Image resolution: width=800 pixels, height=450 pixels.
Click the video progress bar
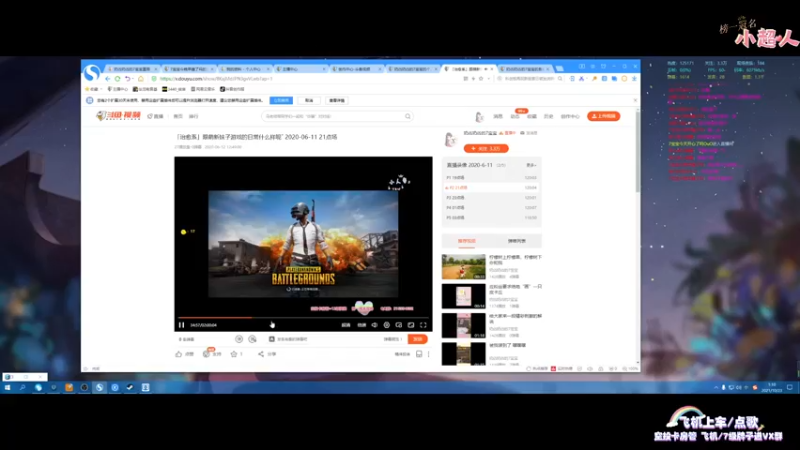click(x=303, y=317)
